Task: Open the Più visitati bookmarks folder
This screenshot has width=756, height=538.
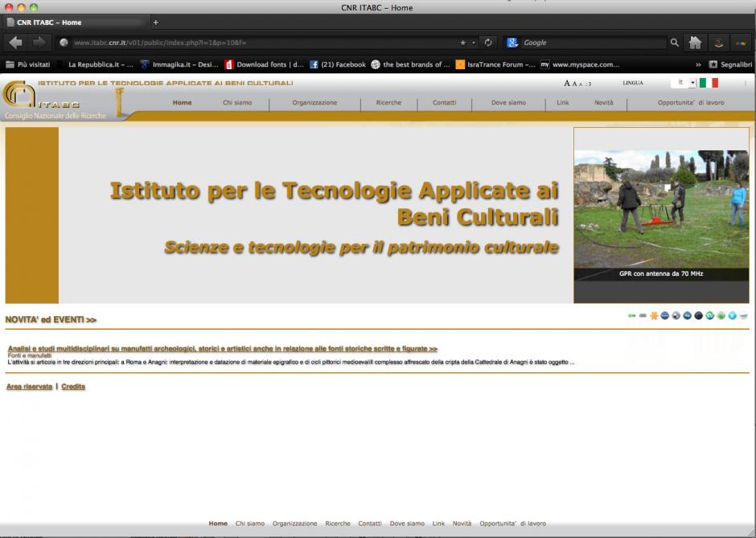Action: pyautogui.click(x=28, y=64)
